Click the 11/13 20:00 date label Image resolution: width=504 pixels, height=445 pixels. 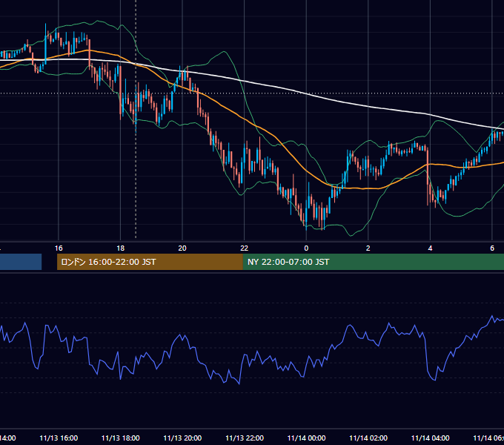point(182,438)
